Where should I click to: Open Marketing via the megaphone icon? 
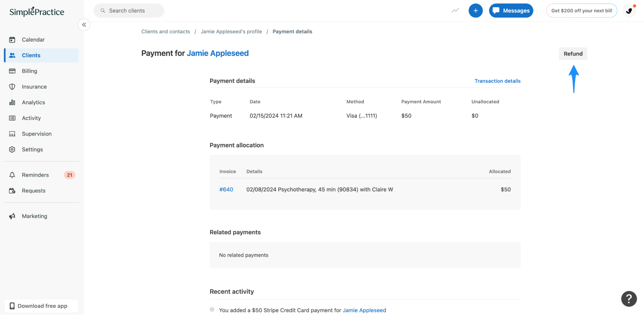(12, 216)
